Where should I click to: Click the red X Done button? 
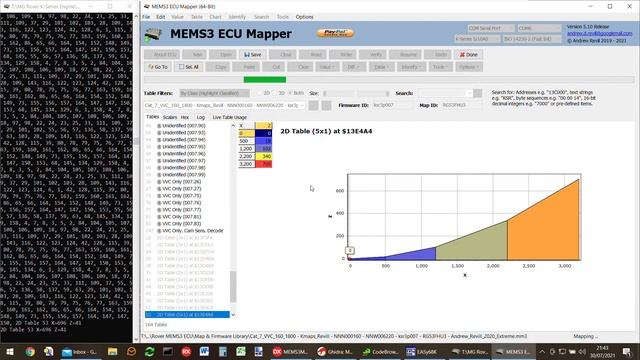(x=468, y=55)
